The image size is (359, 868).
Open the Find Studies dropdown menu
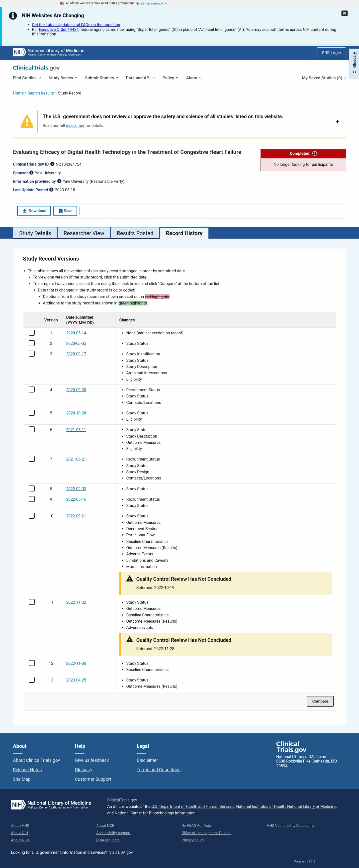tap(27, 78)
